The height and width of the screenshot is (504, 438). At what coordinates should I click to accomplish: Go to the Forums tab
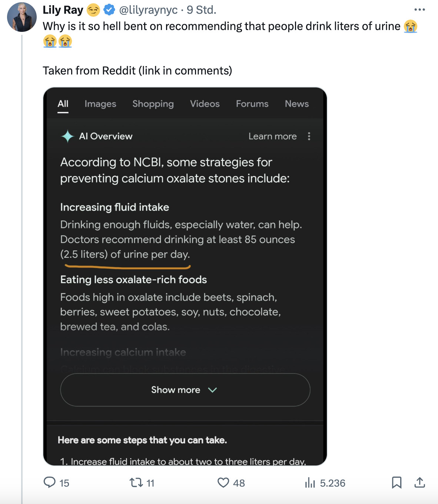pyautogui.click(x=252, y=104)
